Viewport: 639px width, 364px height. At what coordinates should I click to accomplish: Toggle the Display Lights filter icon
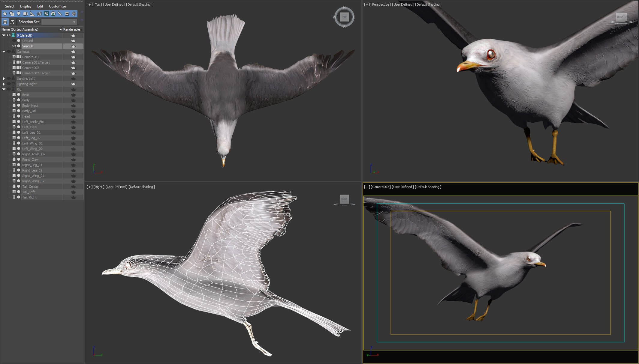tap(19, 14)
